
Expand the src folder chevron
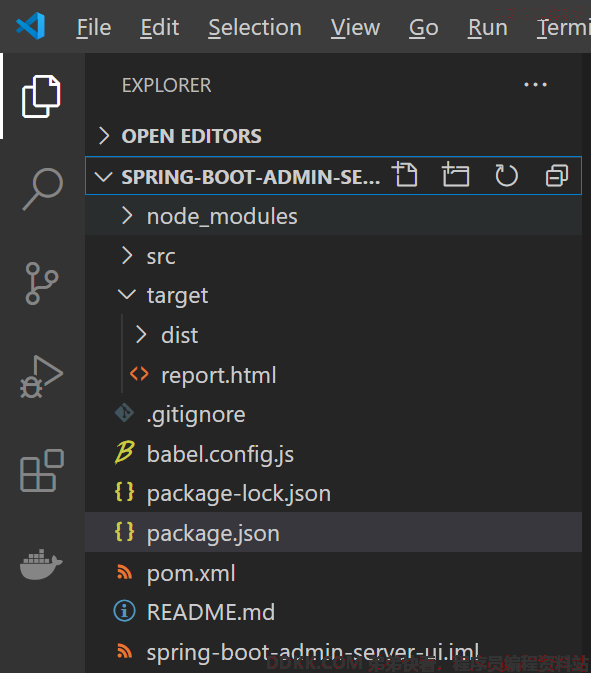[127, 256]
